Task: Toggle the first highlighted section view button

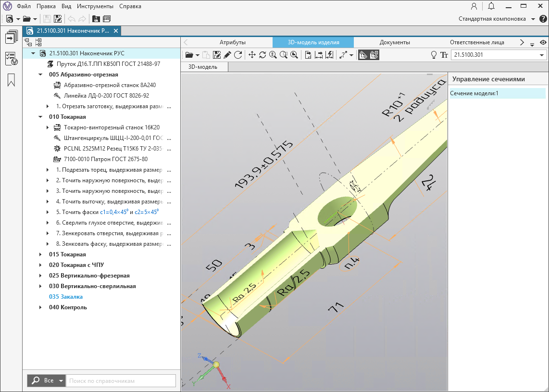Action: (x=363, y=55)
